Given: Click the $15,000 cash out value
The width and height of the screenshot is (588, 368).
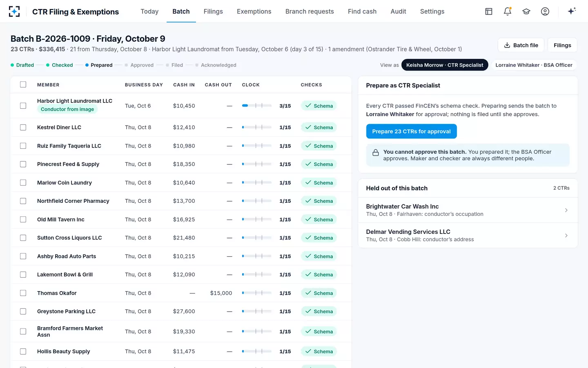Looking at the screenshot, I should coord(221,293).
